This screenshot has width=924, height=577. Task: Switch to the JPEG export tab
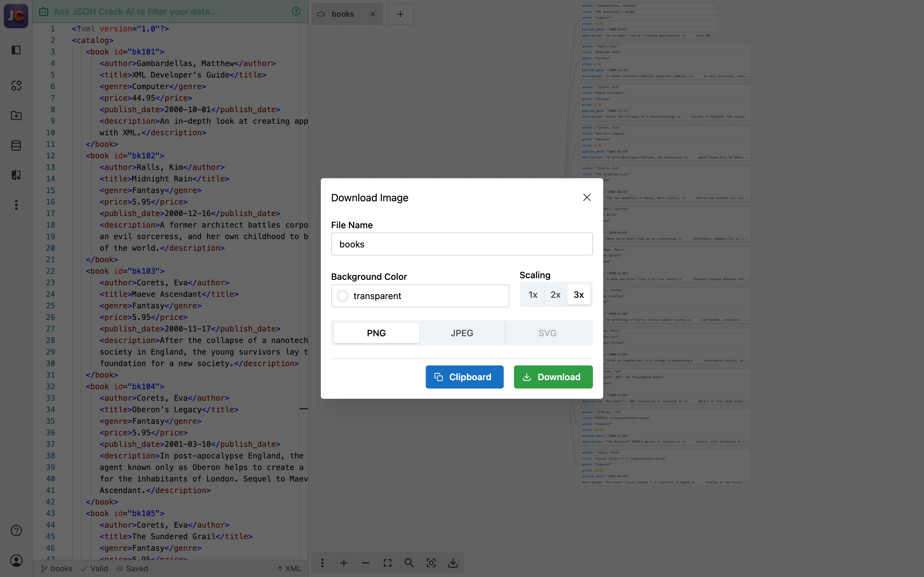pos(462,332)
